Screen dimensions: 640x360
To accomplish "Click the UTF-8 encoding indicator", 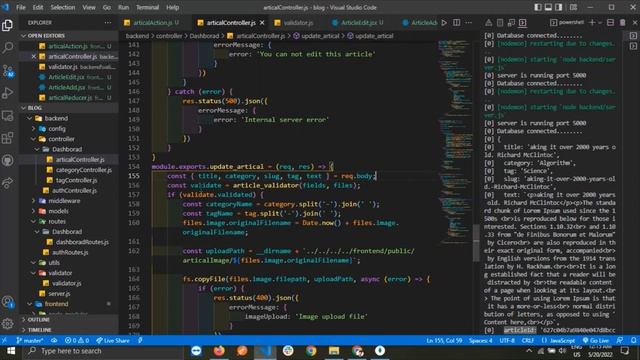I will (507, 340).
